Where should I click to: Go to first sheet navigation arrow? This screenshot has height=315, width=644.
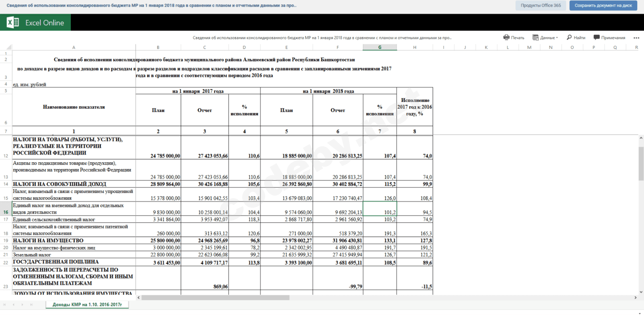[x=5, y=305]
